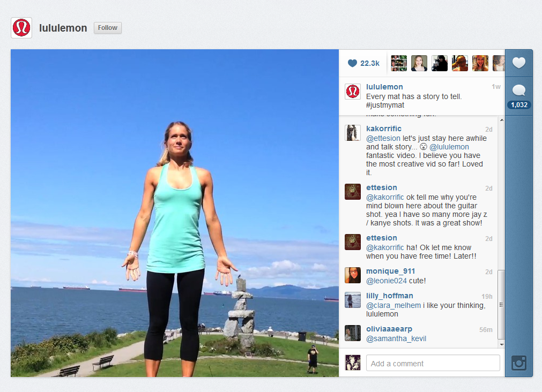
Task: Open the oliviaaaearp username
Action: pos(389,329)
